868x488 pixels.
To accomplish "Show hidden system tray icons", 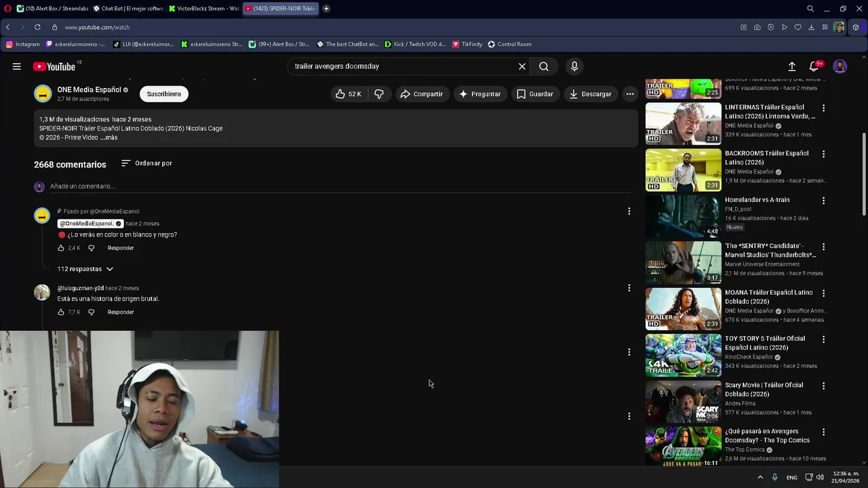I will tap(760, 477).
